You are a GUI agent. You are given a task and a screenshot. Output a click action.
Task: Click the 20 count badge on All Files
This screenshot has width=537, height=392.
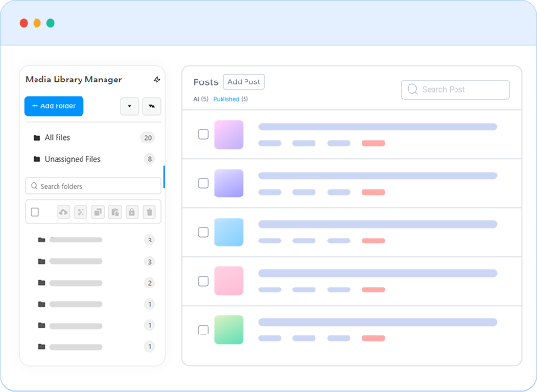coord(148,138)
